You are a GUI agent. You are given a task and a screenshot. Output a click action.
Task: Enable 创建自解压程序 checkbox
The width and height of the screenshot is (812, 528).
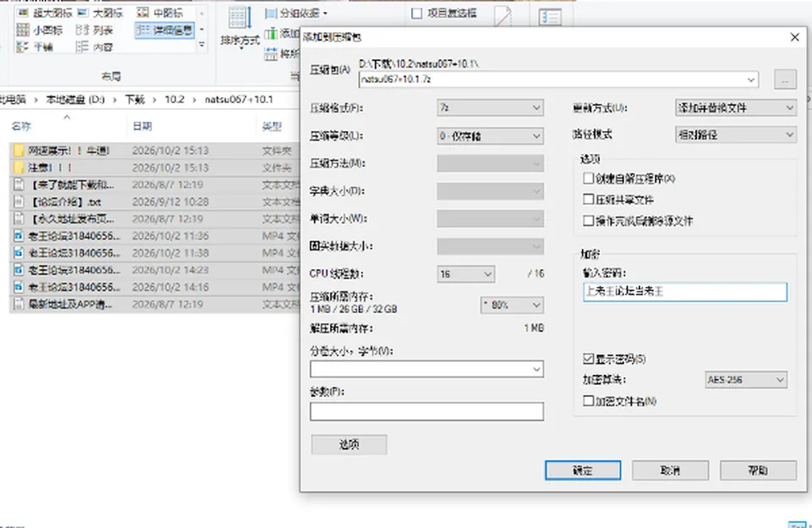point(589,179)
